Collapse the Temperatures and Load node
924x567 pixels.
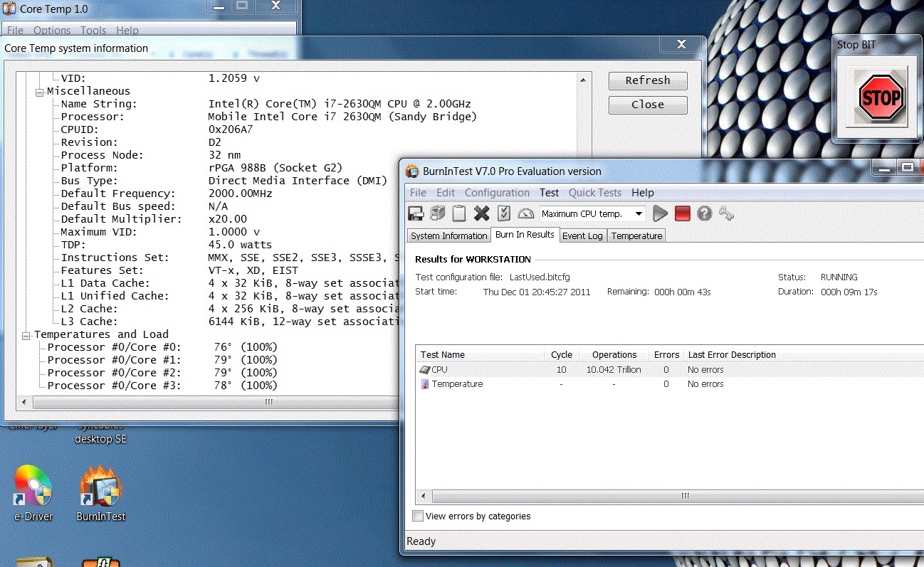[26, 334]
